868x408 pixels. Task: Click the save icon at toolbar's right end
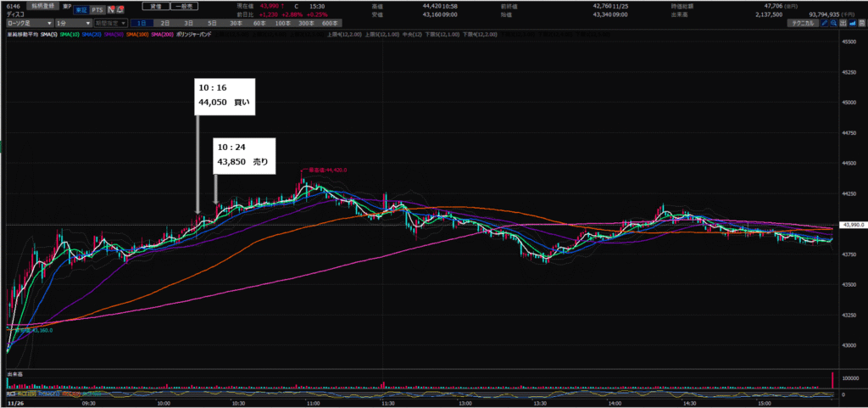click(860, 23)
